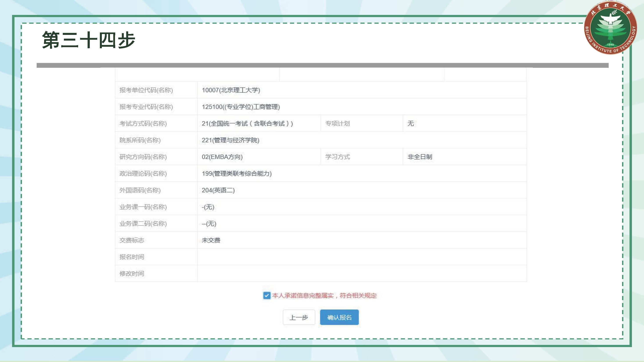
Task: Click the 专项计划 value 无
Action: pos(410,124)
